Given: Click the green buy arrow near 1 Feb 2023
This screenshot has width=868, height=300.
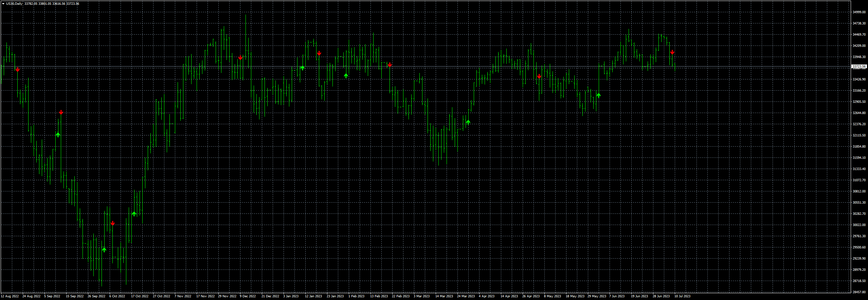Looking at the screenshot, I should pyautogui.click(x=346, y=76).
